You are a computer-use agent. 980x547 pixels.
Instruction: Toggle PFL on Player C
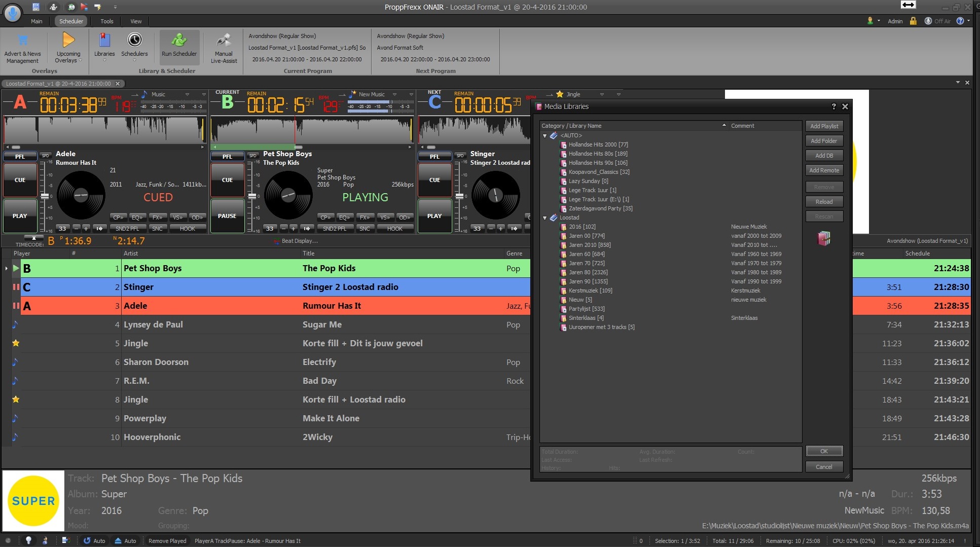pos(434,157)
